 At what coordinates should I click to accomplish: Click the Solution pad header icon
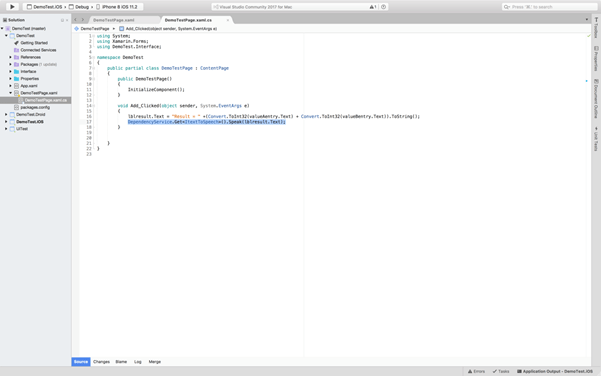tap(5, 20)
